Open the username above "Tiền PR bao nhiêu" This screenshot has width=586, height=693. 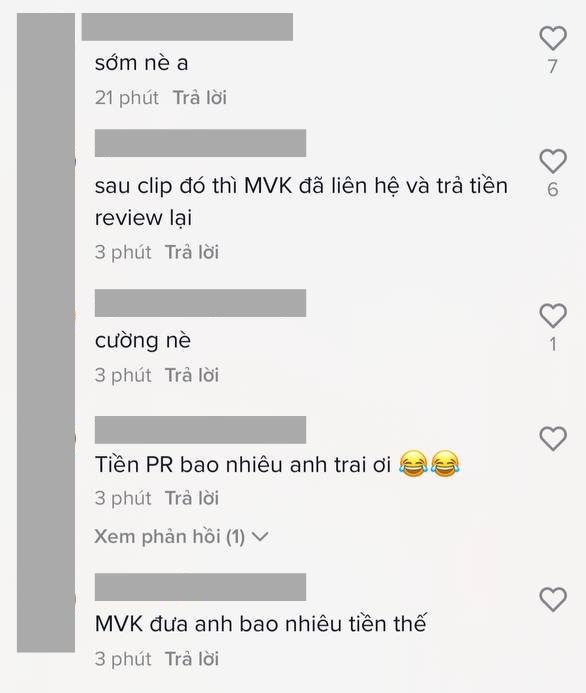coord(200,430)
